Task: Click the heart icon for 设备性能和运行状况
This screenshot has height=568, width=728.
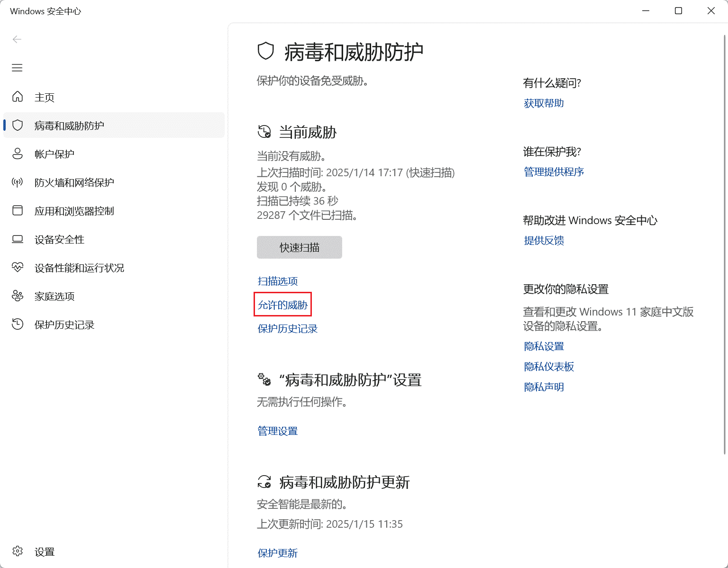Action: pyautogui.click(x=18, y=268)
